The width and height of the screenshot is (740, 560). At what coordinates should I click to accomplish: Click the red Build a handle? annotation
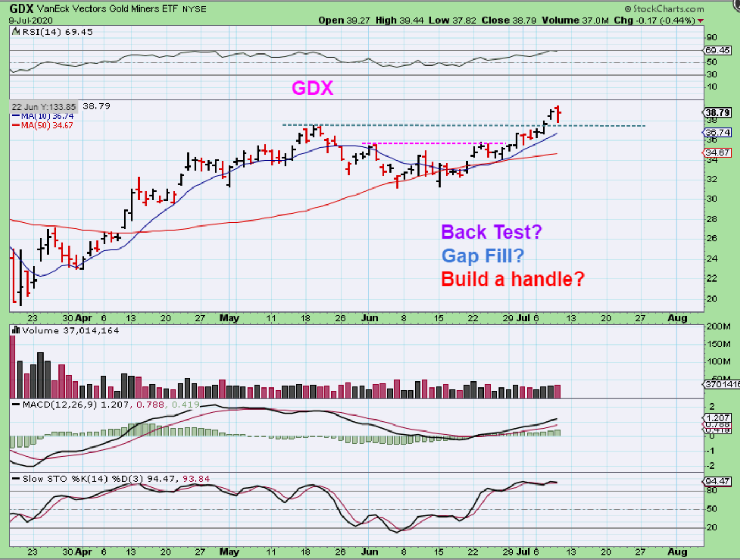pos(512,279)
